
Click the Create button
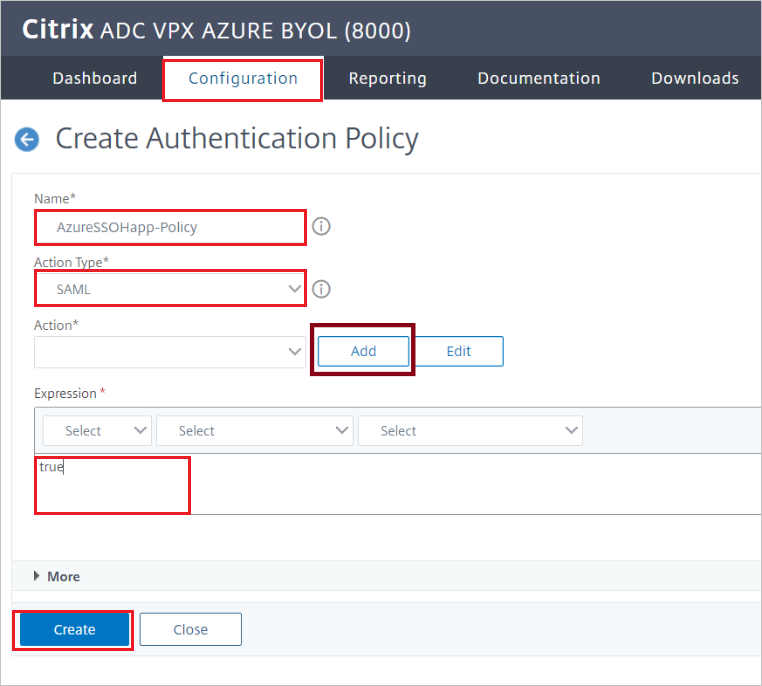[x=74, y=630]
